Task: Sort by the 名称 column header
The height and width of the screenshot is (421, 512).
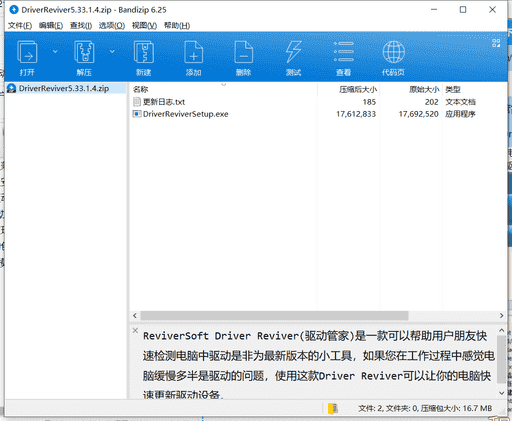Action: pos(223,89)
